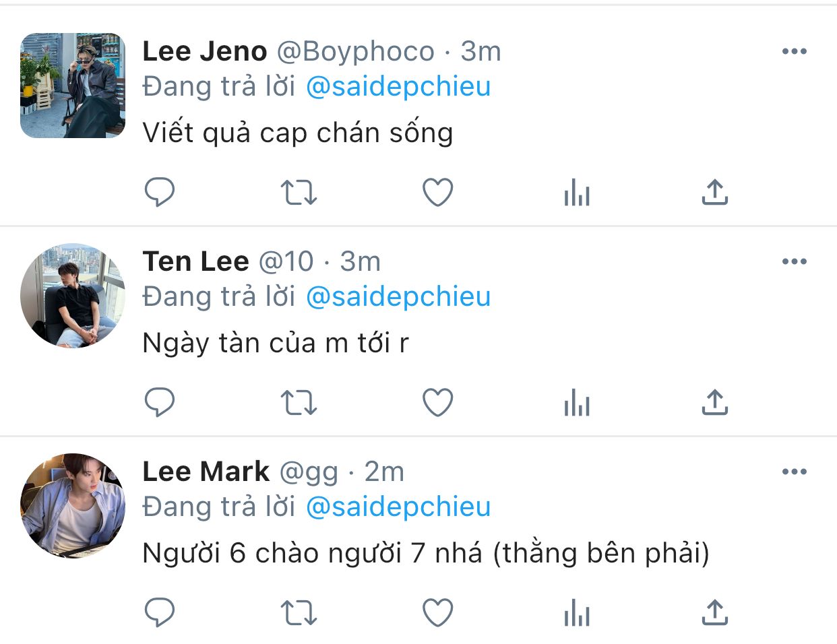Retweet Lee Jeno's reply
837x644 pixels.
click(299, 193)
